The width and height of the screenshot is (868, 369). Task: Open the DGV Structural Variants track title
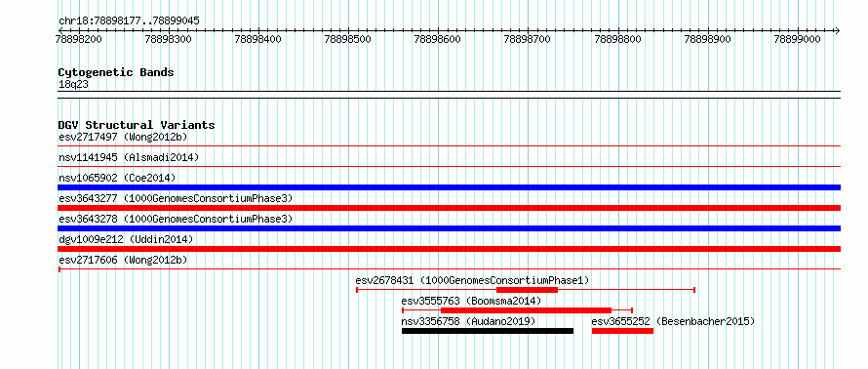[137, 125]
